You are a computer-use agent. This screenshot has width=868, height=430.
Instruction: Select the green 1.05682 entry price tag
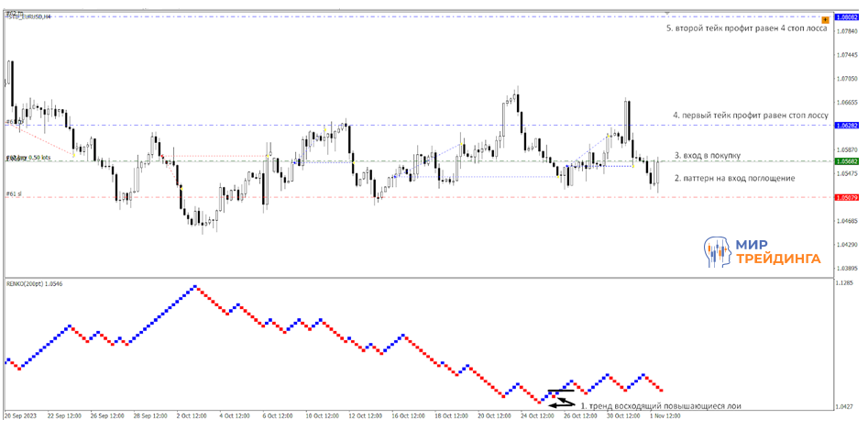pyautogui.click(x=845, y=161)
